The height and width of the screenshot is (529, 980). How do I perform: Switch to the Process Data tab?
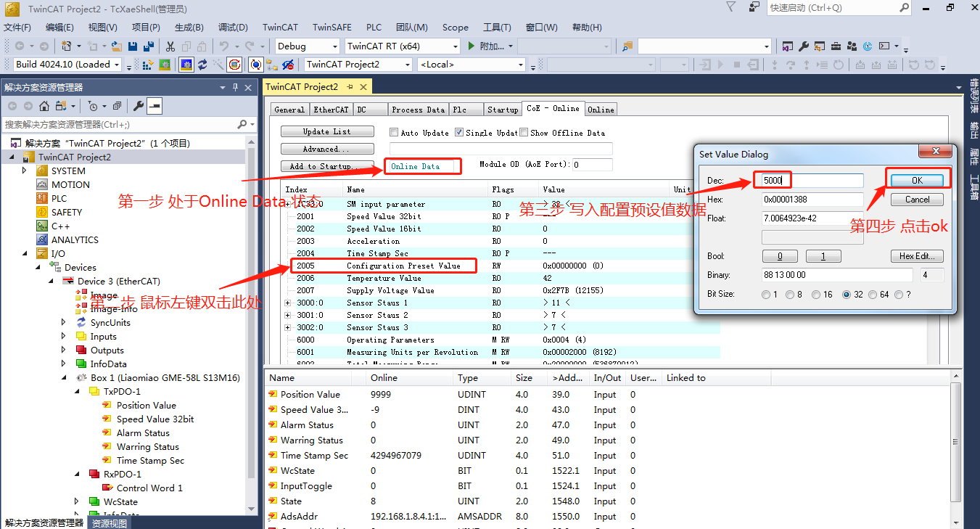418,110
